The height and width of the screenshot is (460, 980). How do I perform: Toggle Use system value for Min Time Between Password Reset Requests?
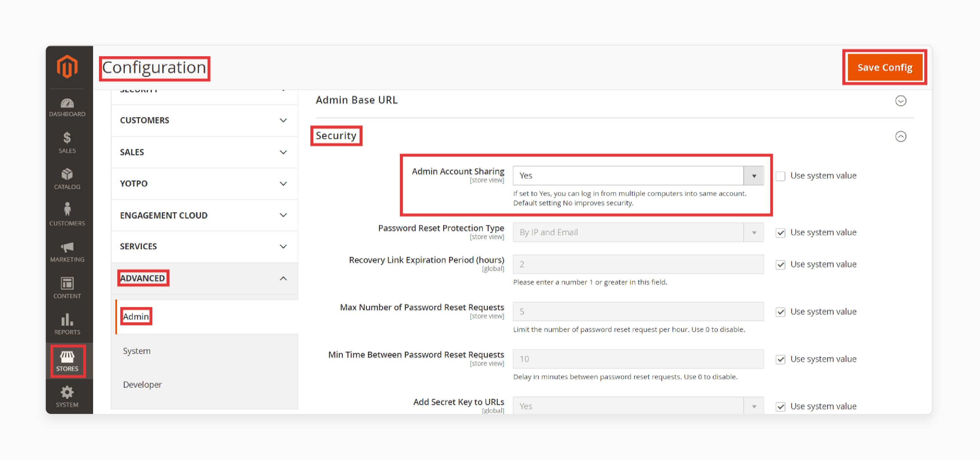pos(780,360)
